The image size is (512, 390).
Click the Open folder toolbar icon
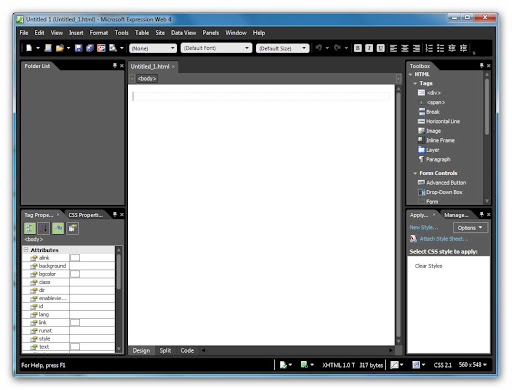60,48
